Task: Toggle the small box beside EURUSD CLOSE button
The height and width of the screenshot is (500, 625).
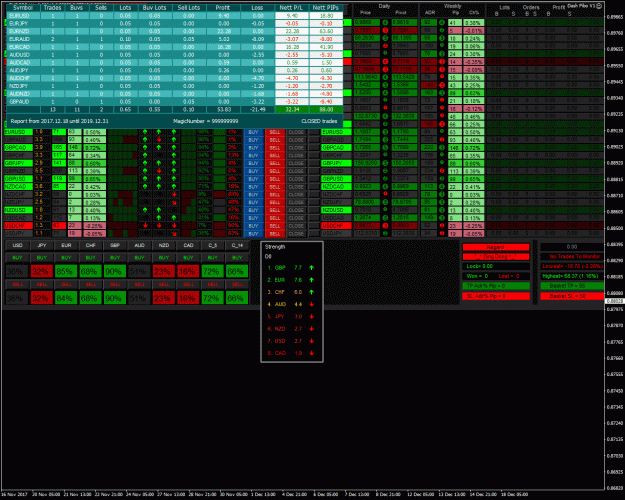Action: pyautogui.click(x=314, y=132)
